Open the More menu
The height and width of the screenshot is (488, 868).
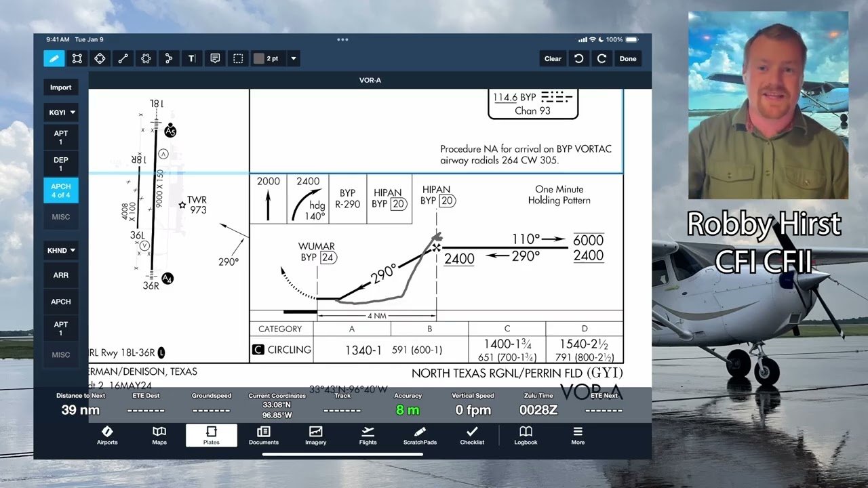click(578, 435)
